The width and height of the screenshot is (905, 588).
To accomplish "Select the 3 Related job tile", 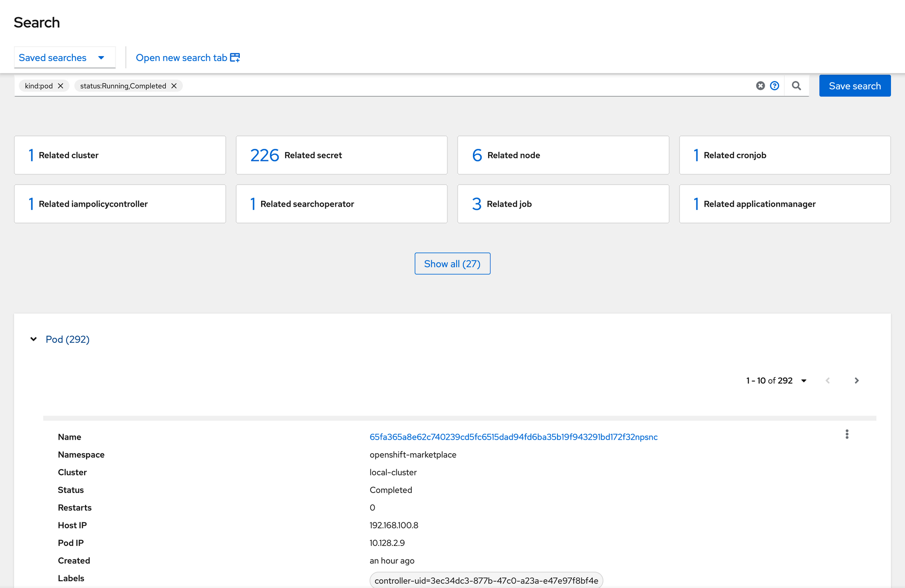I will coord(563,204).
